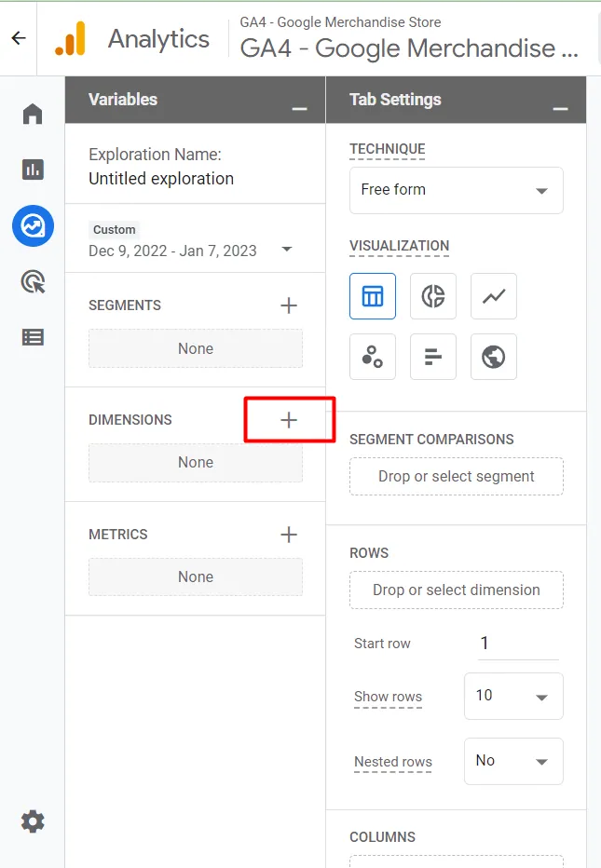
Task: Minimize the Tab Settings panel
Action: 561,108
